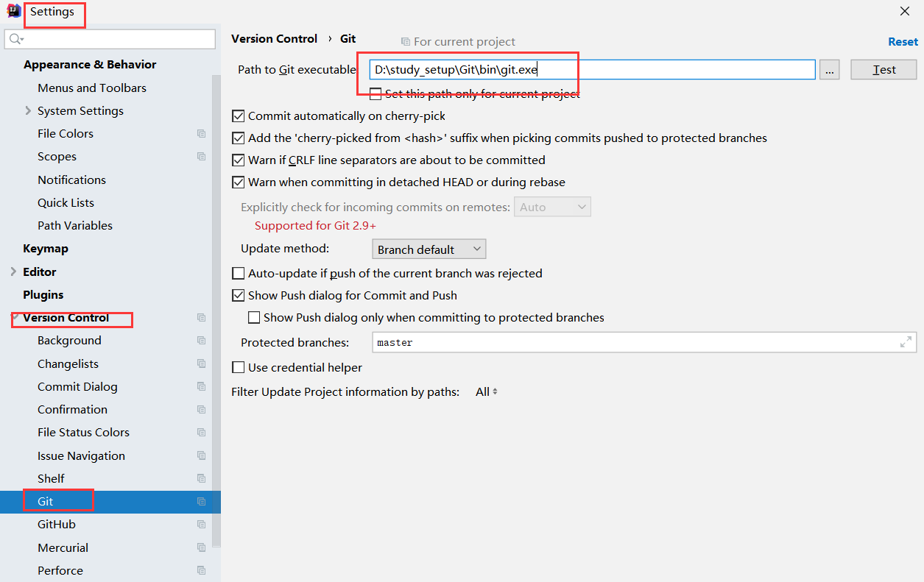
Task: Toggle 'cherry-picked from <hash>' suffix option
Action: (x=238, y=138)
